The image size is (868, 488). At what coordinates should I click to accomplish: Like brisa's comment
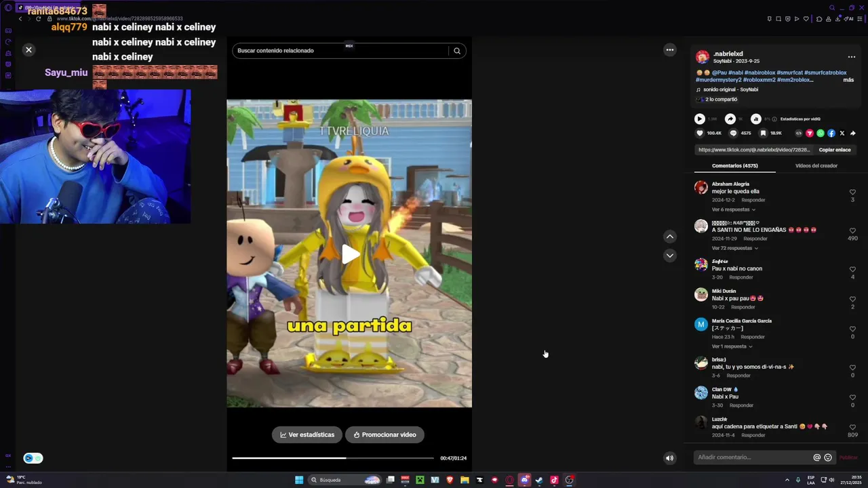click(852, 368)
